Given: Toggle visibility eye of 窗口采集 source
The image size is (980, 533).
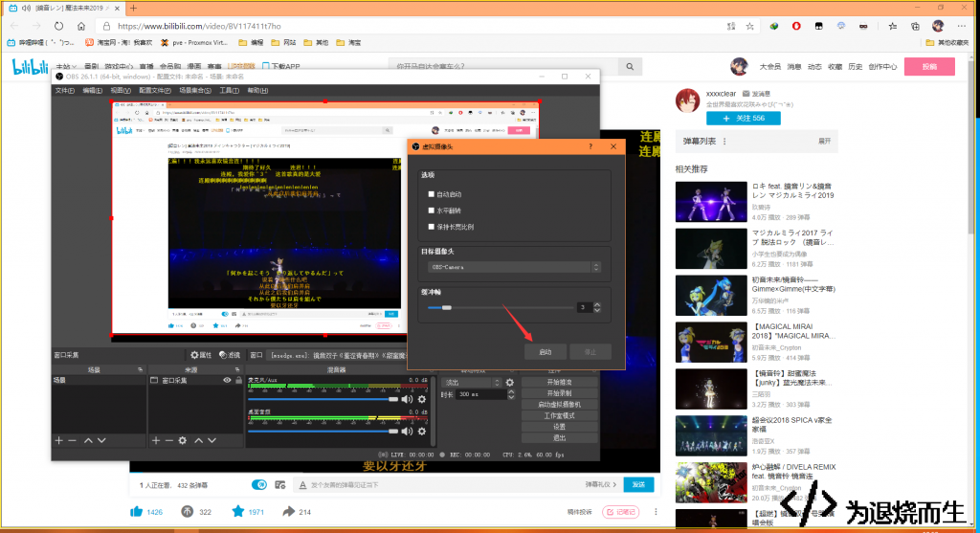Looking at the screenshot, I should click(227, 380).
